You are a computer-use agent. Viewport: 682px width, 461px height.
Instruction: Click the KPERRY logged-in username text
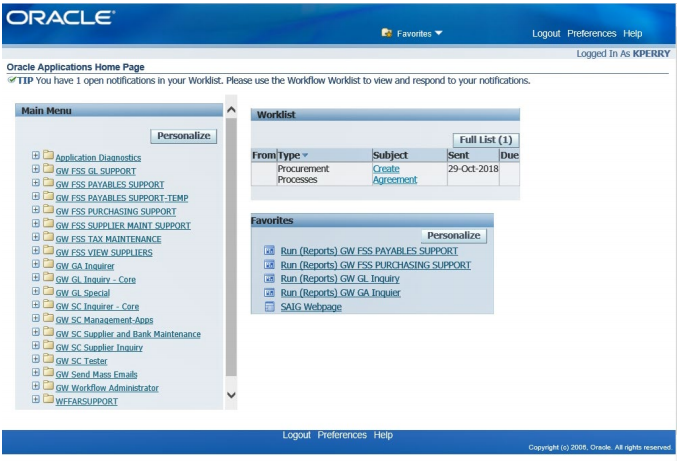coord(651,53)
